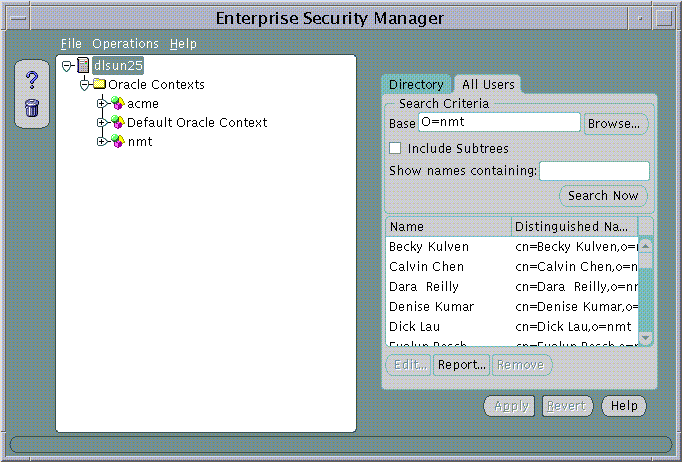The width and height of the screenshot is (682, 462).
Task: Expand the acme context node
Action: (101, 104)
